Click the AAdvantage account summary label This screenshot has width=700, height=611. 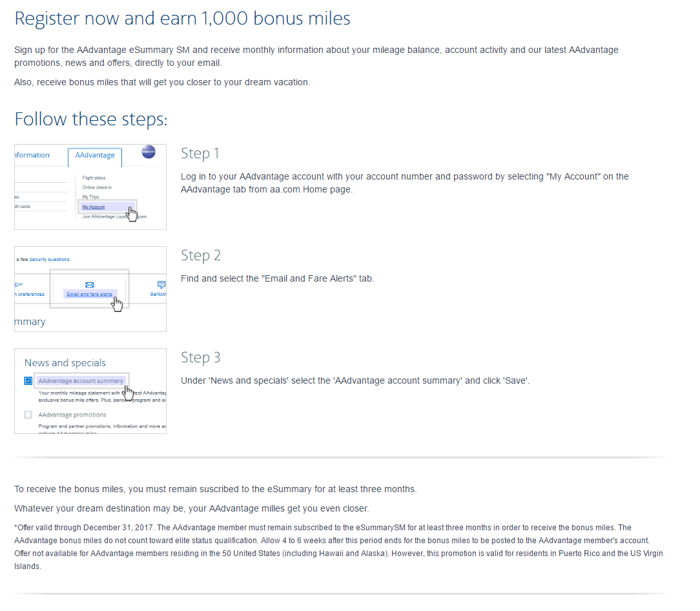point(80,381)
